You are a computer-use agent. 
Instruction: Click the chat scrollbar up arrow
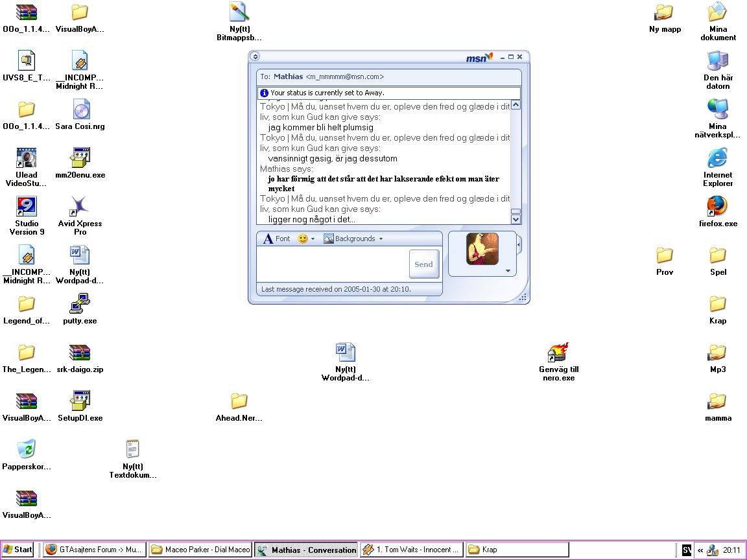click(x=516, y=105)
